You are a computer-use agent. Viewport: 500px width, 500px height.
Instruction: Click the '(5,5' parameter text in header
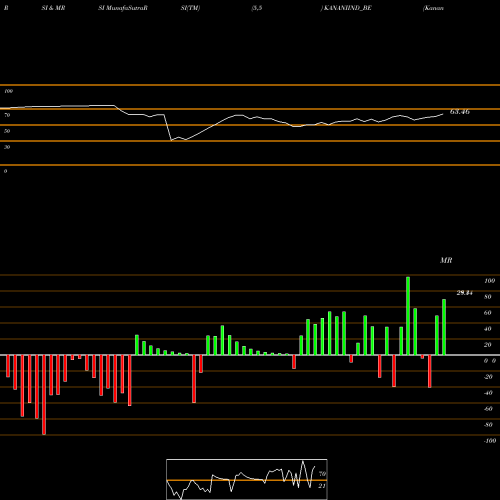click(x=257, y=8)
